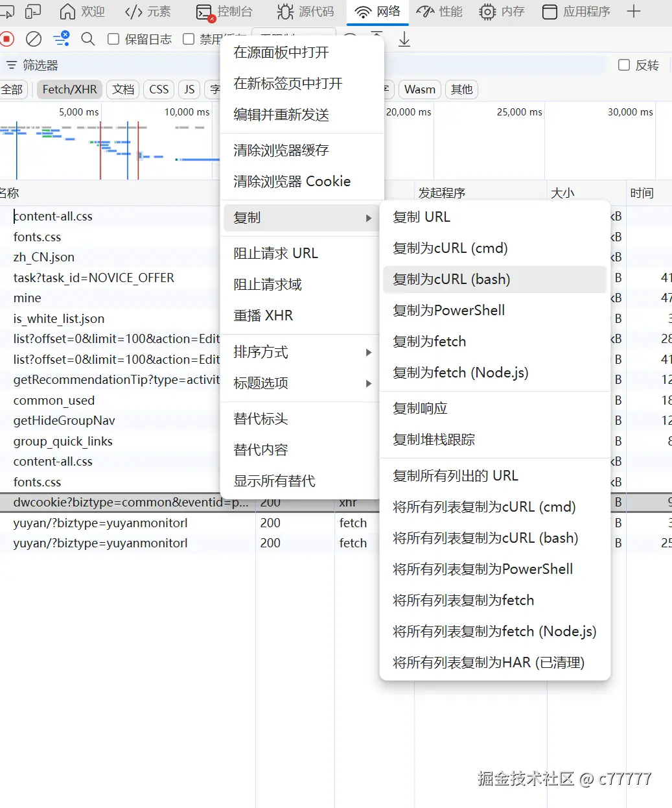Add a new DevTools tab with plus
This screenshot has width=672, height=808.
(634, 11)
